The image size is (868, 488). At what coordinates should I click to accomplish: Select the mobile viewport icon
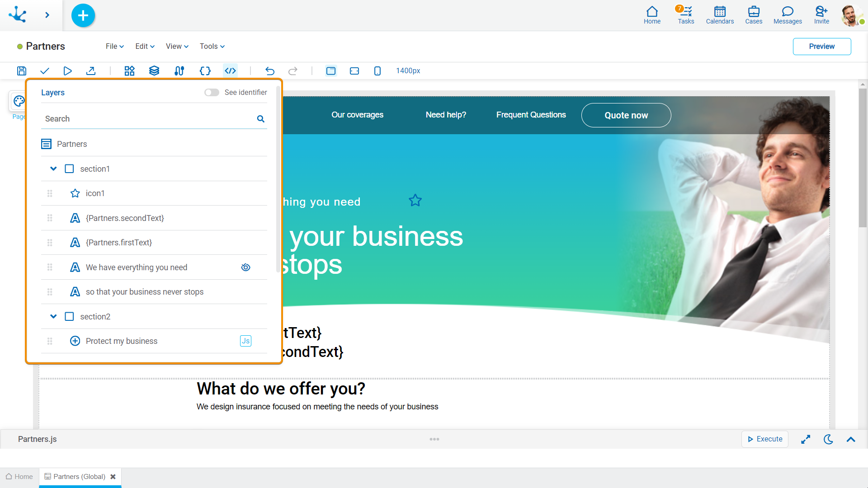tap(377, 71)
